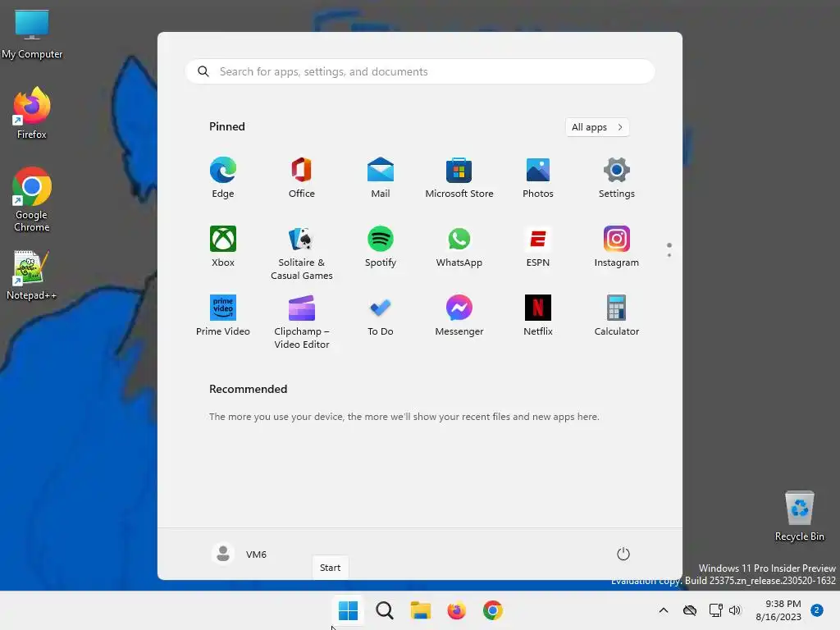Open the Calculator app
This screenshot has height=630, width=840.
617,316
